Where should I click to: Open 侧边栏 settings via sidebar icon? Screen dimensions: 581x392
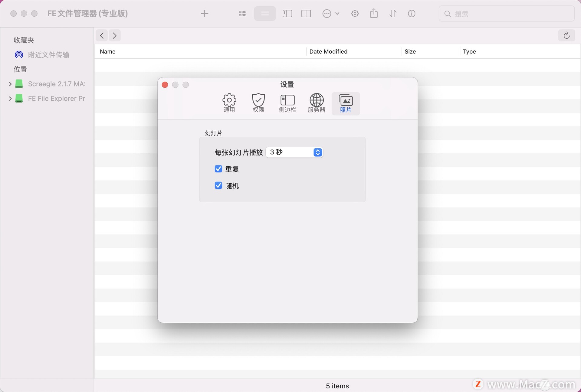click(287, 103)
